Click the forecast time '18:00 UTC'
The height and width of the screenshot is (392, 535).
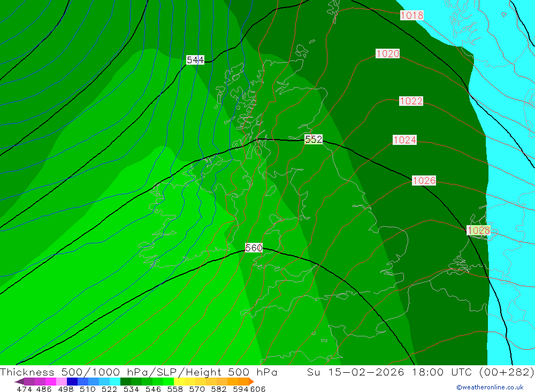442,372
